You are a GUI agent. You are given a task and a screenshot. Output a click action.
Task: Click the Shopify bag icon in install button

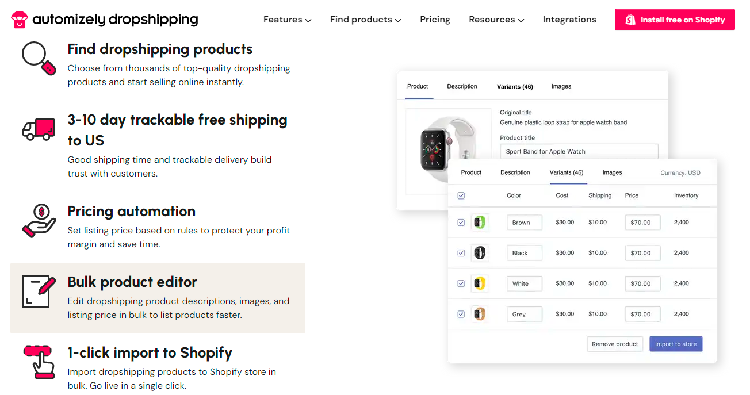pos(630,20)
